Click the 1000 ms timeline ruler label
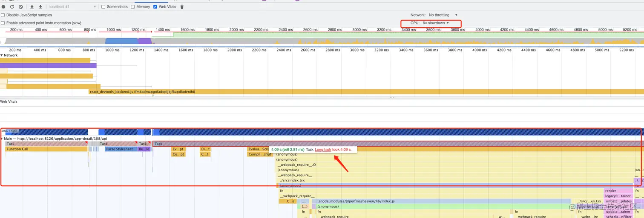This screenshot has height=218, width=644. click(x=112, y=50)
